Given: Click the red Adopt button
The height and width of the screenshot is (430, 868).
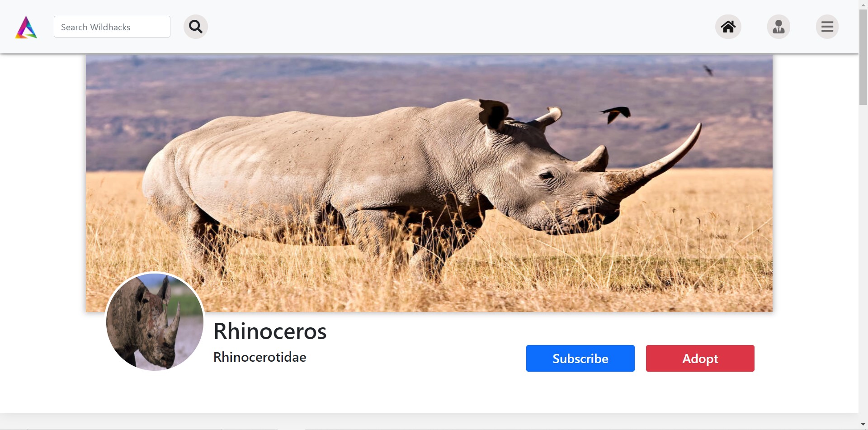Looking at the screenshot, I should (700, 358).
